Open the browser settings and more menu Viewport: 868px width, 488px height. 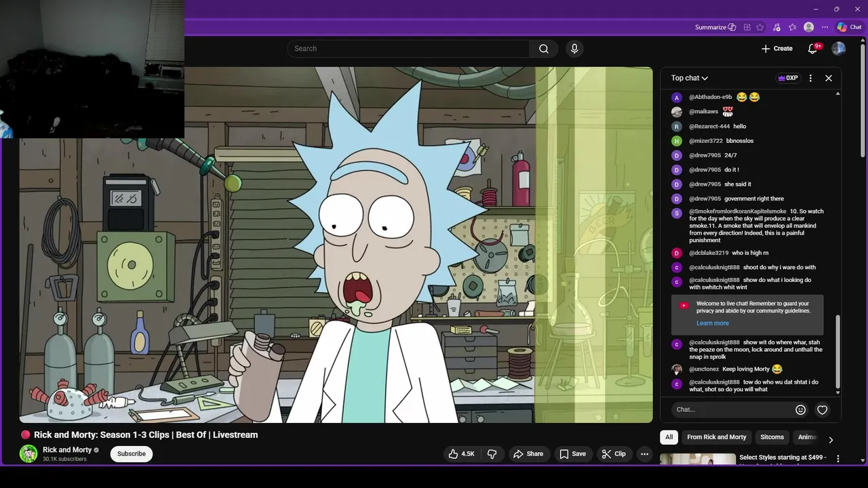point(825,27)
